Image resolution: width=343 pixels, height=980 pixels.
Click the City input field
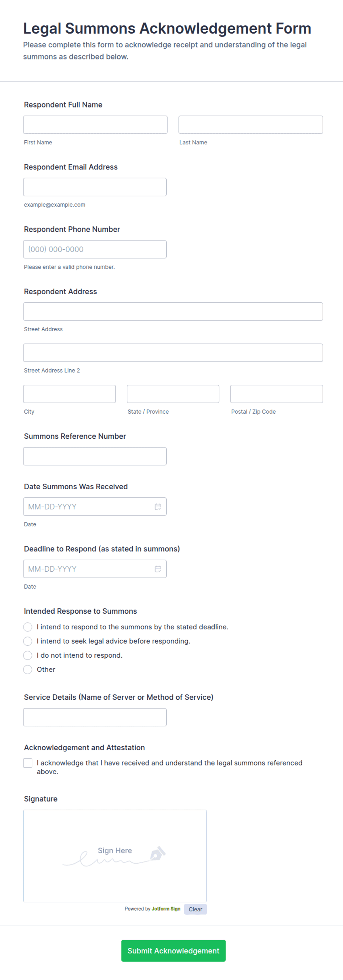[x=69, y=394]
